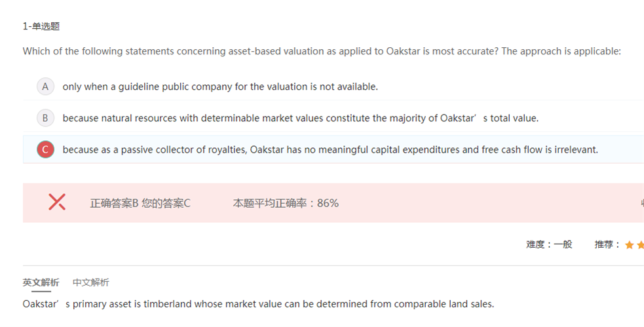644x327 pixels.
Task: Switch to the 英文解析 tab
Action: [41, 282]
